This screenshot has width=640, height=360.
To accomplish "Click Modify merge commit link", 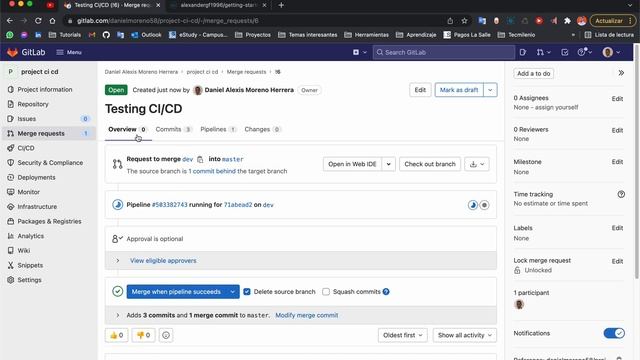I will click(x=307, y=315).
